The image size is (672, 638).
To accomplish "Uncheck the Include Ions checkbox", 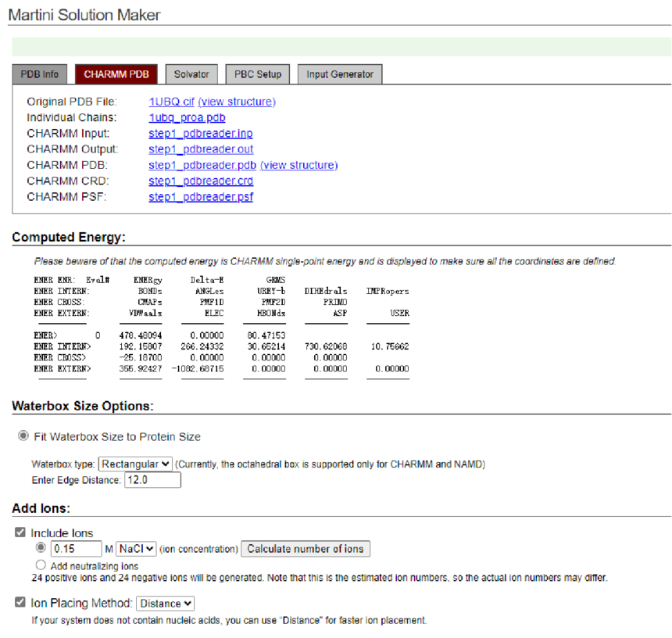I will (20, 532).
